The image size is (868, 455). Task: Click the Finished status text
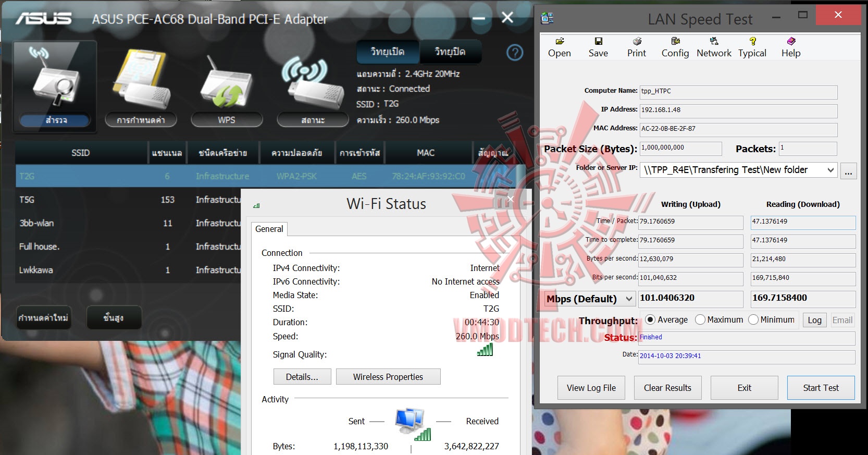(x=651, y=337)
